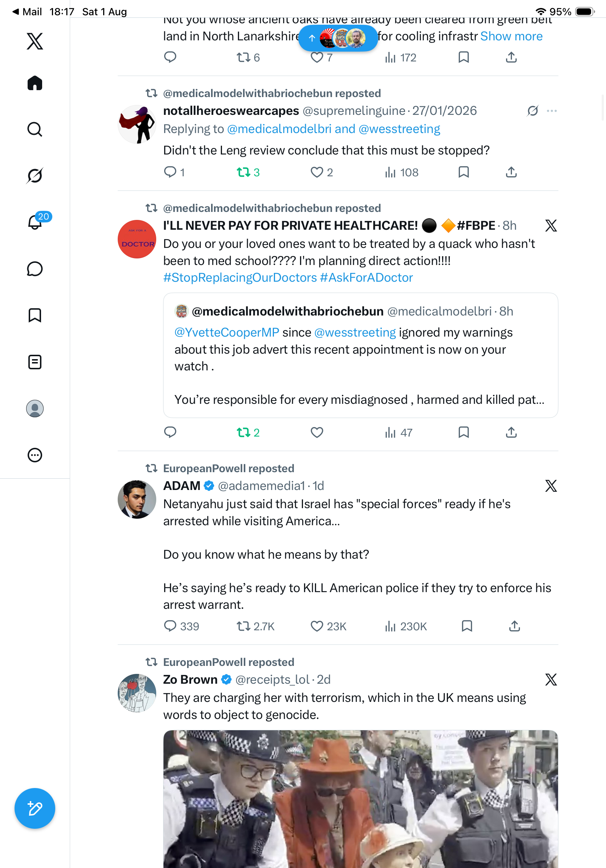Image resolution: width=606 pixels, height=868 pixels.
Task: Open the search magnifier in sidebar
Action: click(35, 129)
